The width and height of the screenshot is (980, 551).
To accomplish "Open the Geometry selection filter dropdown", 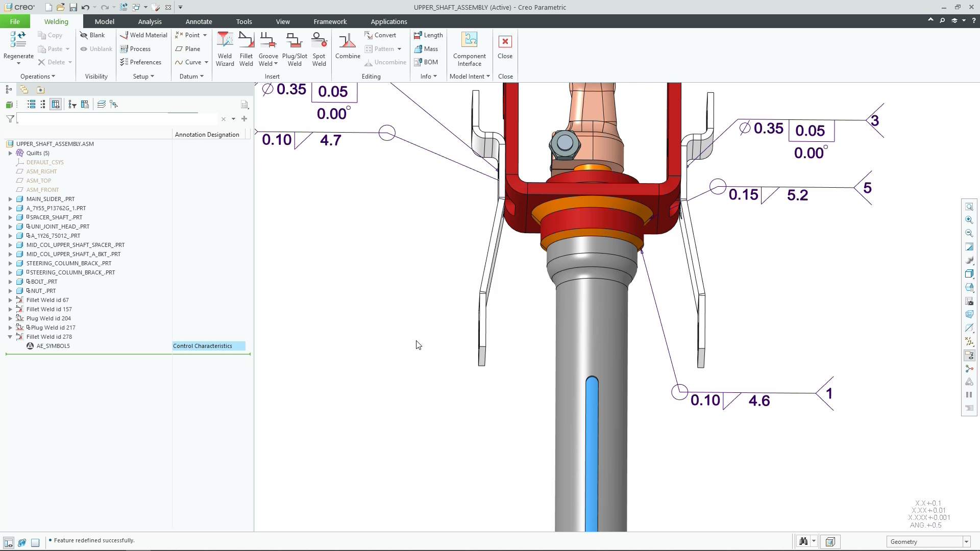I will coord(966,542).
